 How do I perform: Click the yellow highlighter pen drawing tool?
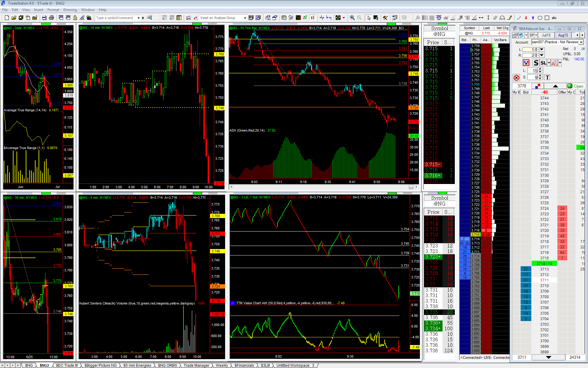(509, 18)
